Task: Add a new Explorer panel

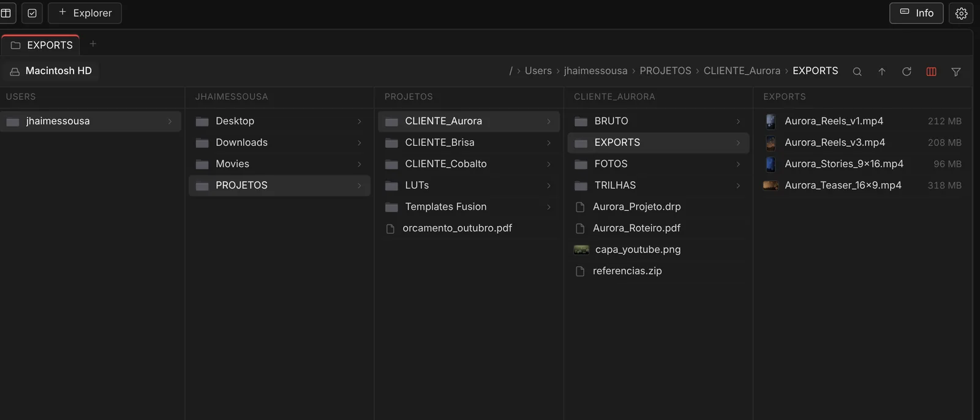Action: pos(85,13)
